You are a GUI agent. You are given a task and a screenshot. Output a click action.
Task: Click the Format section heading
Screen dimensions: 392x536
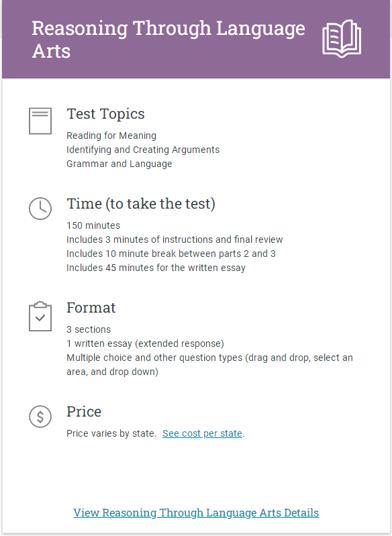(x=91, y=308)
